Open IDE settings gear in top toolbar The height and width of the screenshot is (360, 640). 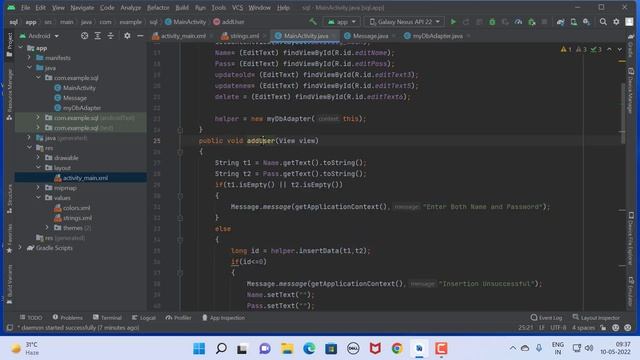(616, 22)
